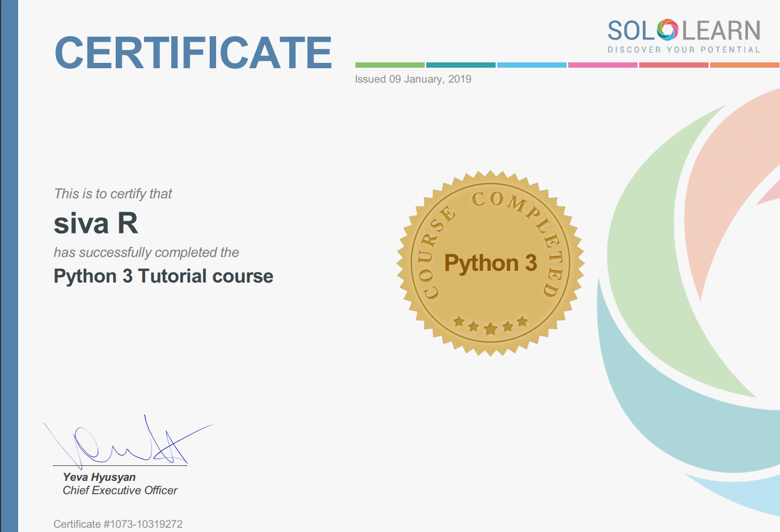Click the SoloLearn swirl logo icon
This screenshot has height=532, width=780.
coord(667,30)
